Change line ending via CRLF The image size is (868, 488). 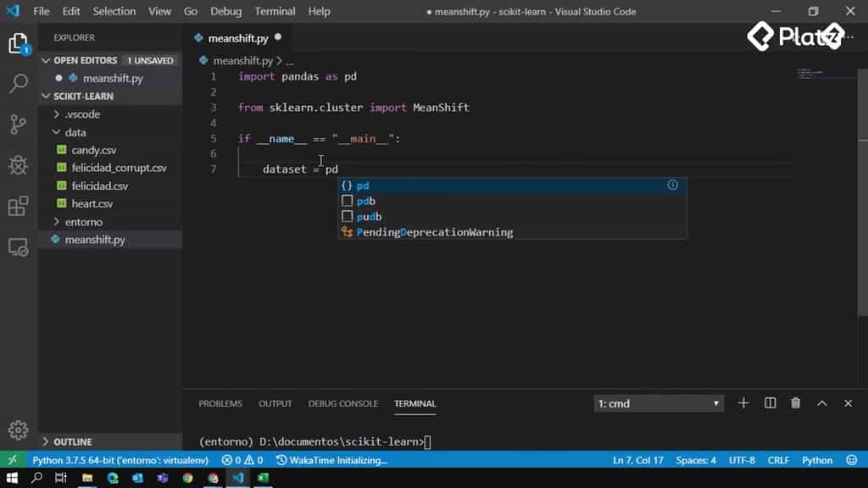(x=778, y=460)
